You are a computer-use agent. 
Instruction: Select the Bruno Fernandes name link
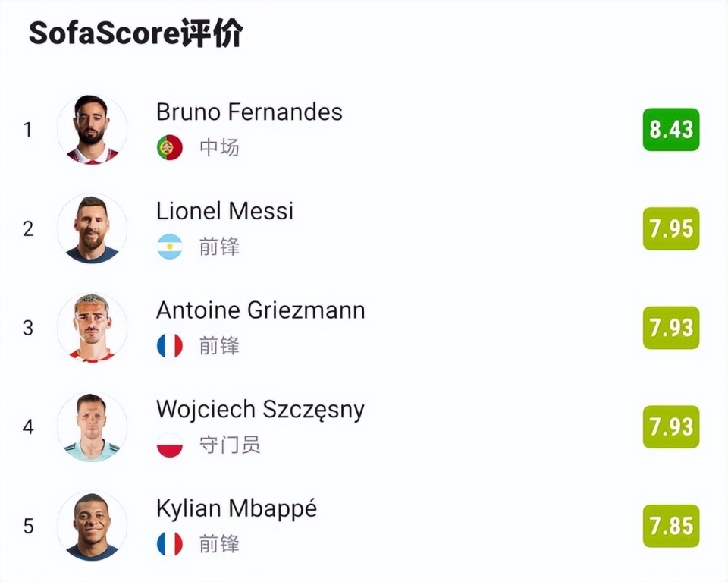[249, 112]
